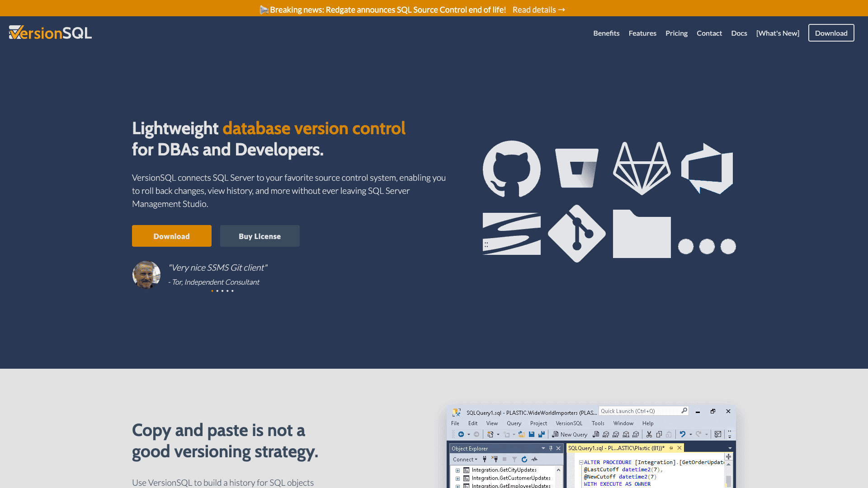868x488 pixels.
Task: Open the VersionSQL logo home link
Action: pyautogui.click(x=50, y=33)
